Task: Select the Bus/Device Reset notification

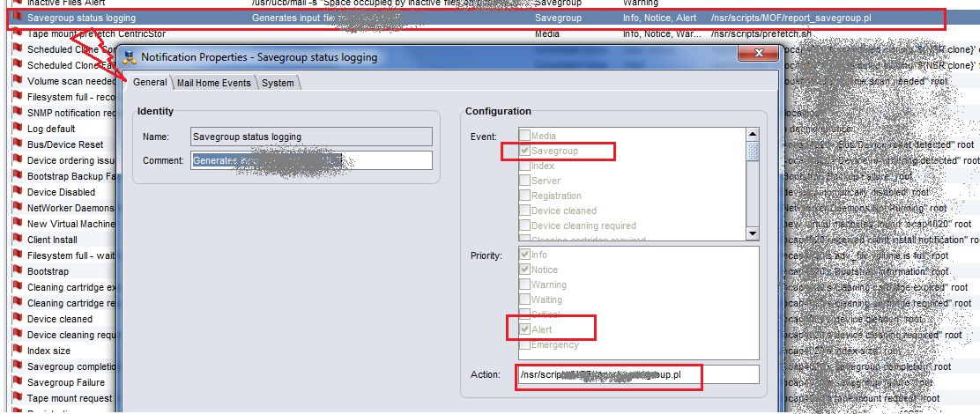Action: click(x=65, y=144)
